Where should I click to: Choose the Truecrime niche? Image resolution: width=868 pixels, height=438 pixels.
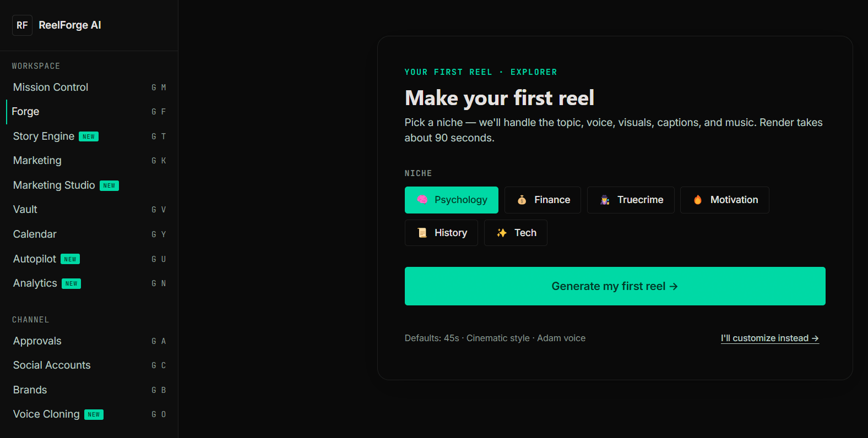(631, 200)
